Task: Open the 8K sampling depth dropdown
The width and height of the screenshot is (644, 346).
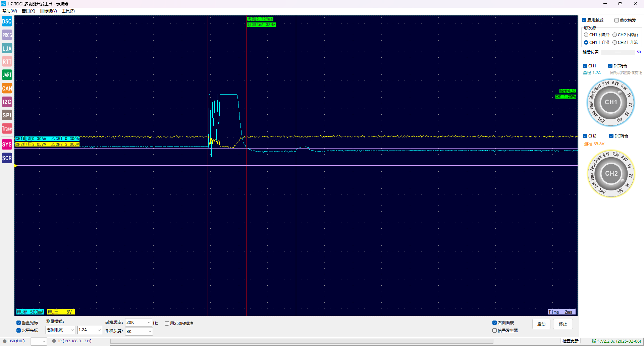Action: [x=139, y=331]
